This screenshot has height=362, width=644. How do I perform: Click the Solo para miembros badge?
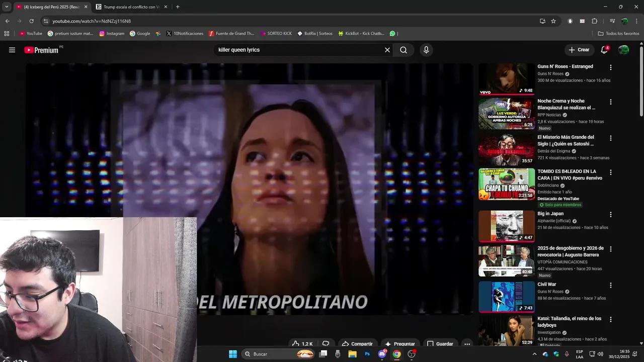(x=560, y=205)
